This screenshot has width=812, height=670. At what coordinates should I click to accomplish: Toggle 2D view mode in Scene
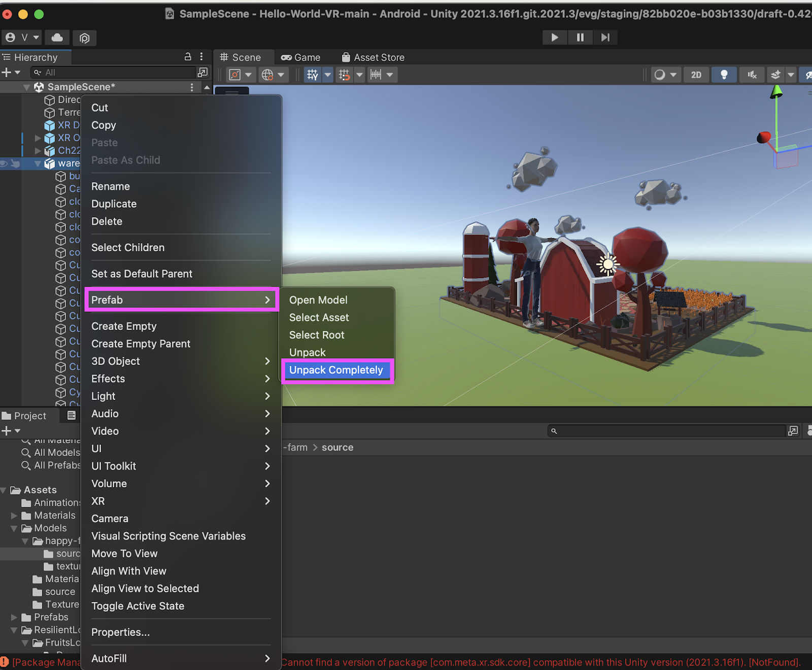pyautogui.click(x=696, y=75)
